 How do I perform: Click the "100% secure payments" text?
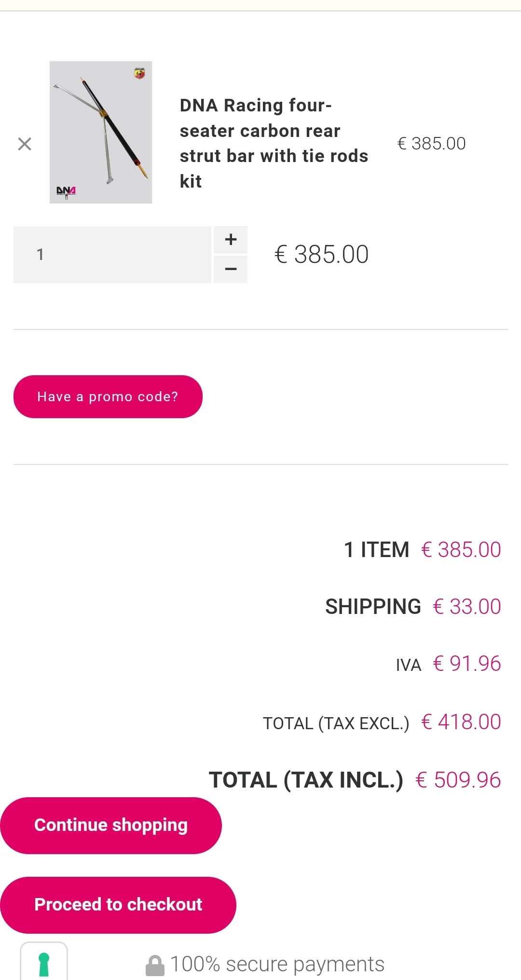[277, 965]
